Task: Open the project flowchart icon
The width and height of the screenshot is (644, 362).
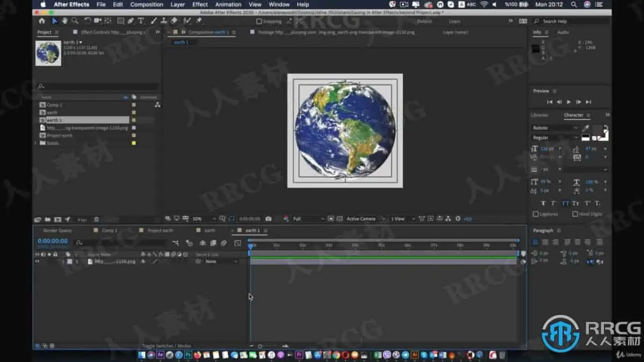Action: pos(157,105)
